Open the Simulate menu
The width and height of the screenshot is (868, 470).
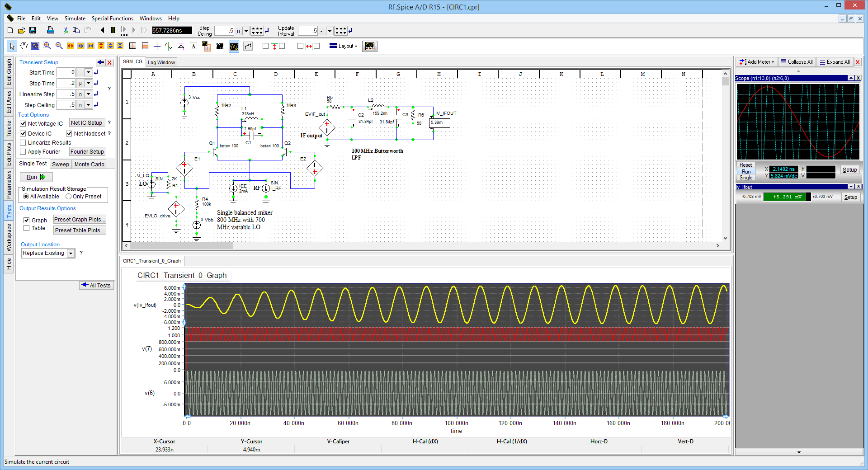tap(75, 19)
